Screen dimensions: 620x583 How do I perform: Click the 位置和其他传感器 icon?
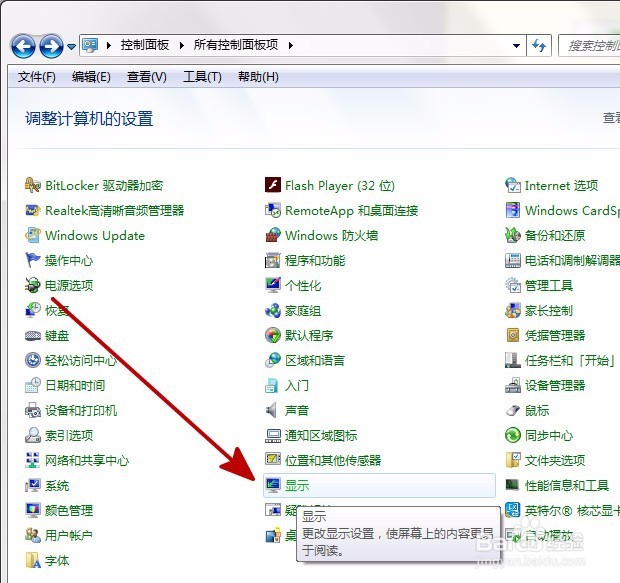273,459
